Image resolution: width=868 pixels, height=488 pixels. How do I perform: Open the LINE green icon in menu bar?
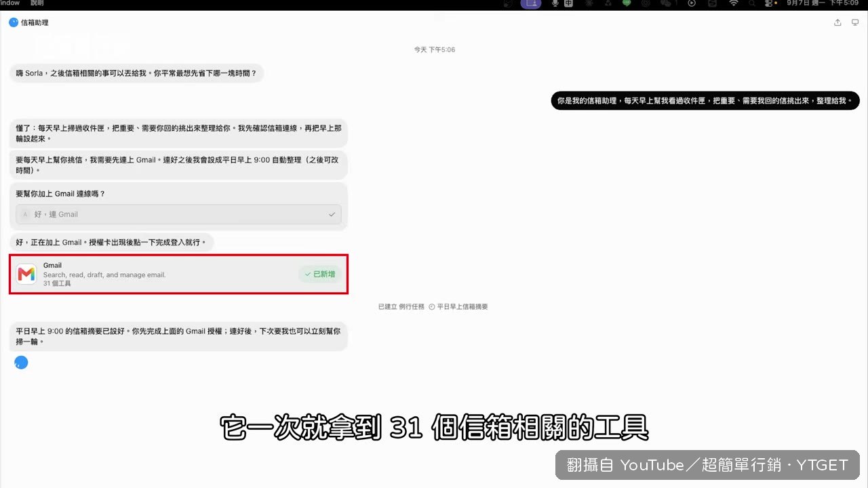(x=626, y=3)
